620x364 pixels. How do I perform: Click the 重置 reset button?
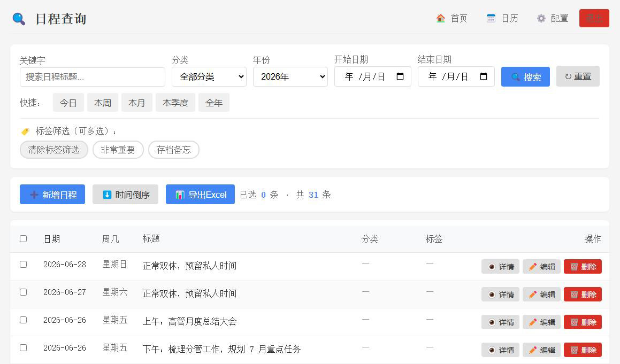[578, 76]
